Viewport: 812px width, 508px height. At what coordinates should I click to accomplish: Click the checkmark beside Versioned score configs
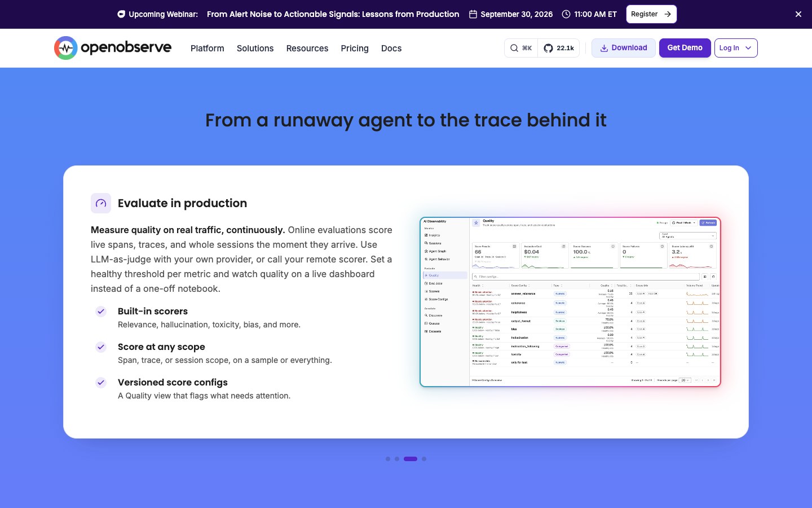101,382
